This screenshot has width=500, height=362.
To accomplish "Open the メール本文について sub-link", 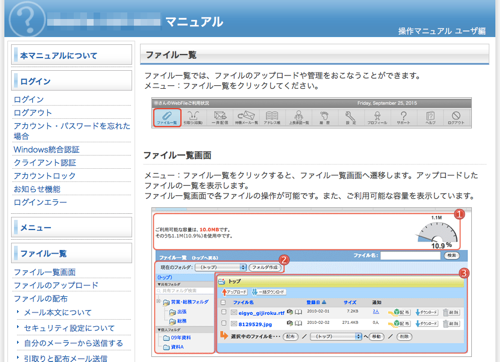I will click(x=58, y=313).
